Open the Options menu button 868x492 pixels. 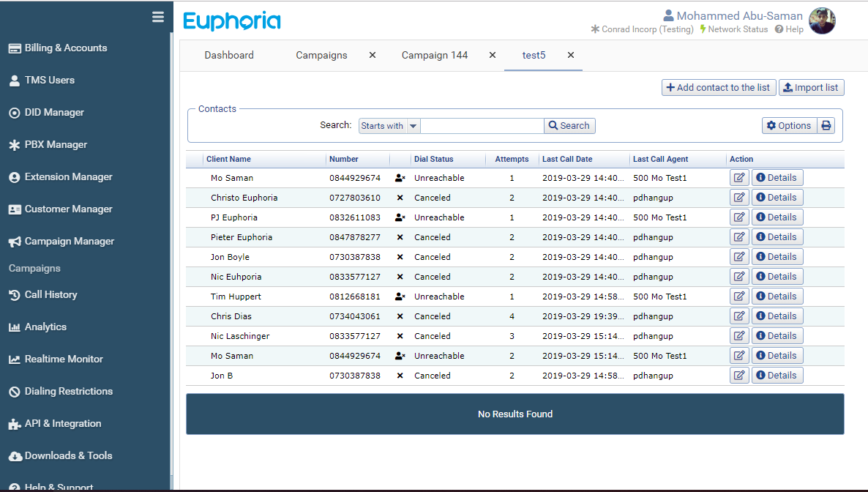(x=789, y=126)
